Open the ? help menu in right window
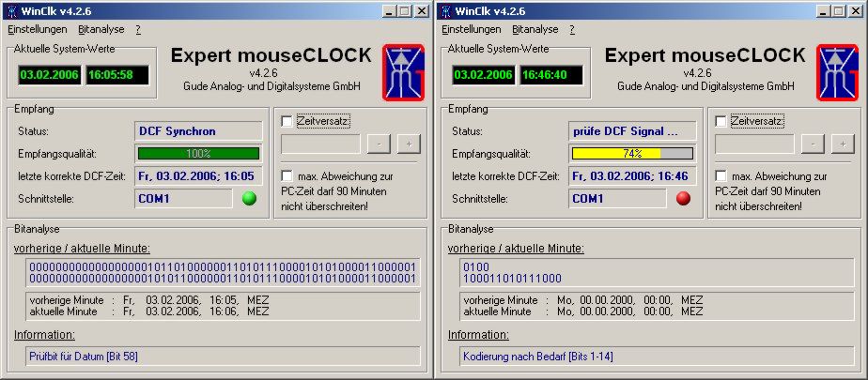868x380 pixels. (572, 29)
